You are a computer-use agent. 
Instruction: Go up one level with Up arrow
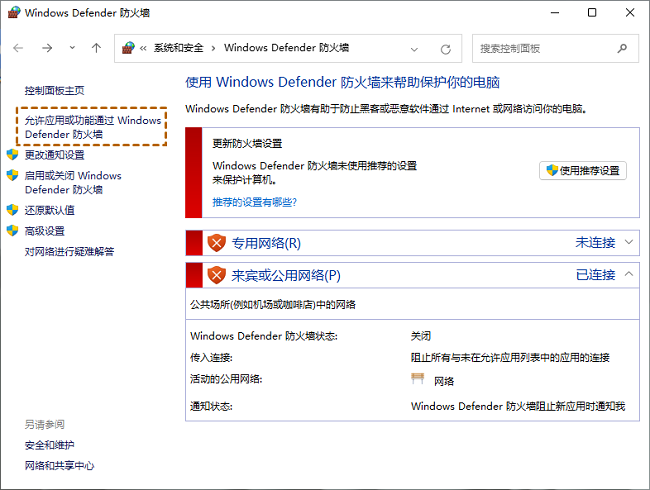tap(96, 48)
